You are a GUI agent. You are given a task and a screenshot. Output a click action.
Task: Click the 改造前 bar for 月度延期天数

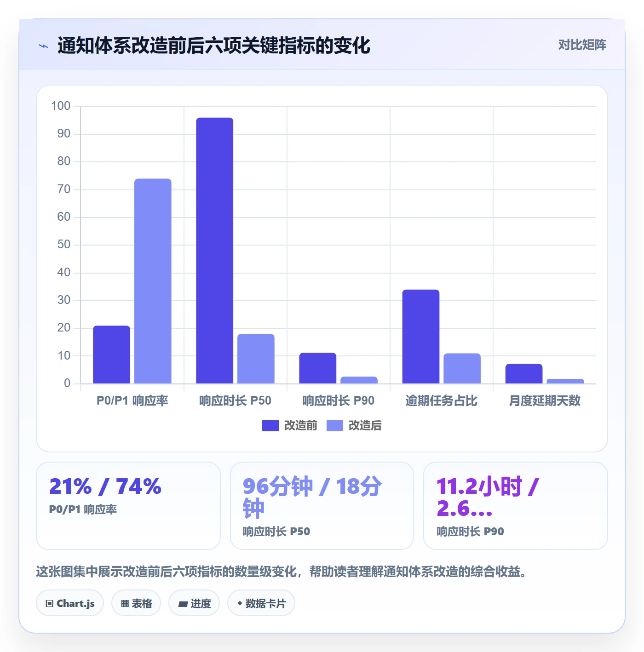(x=524, y=373)
